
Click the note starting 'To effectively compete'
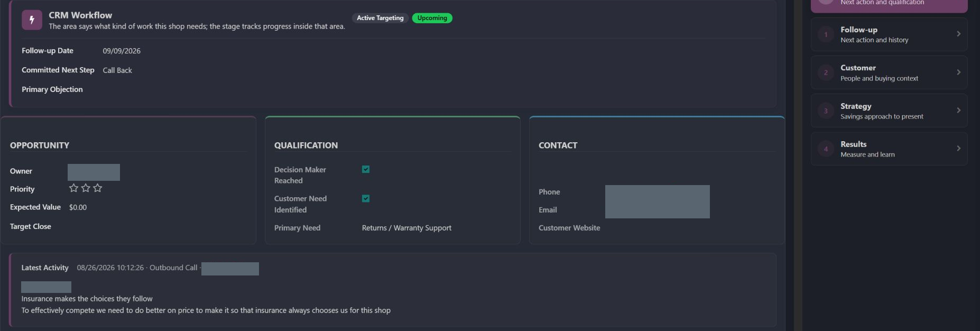pos(206,310)
